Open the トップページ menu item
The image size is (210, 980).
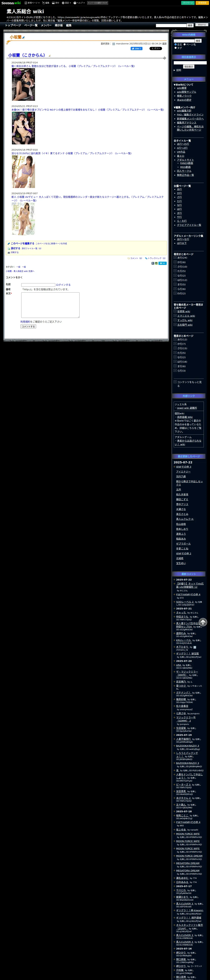(13, 25)
